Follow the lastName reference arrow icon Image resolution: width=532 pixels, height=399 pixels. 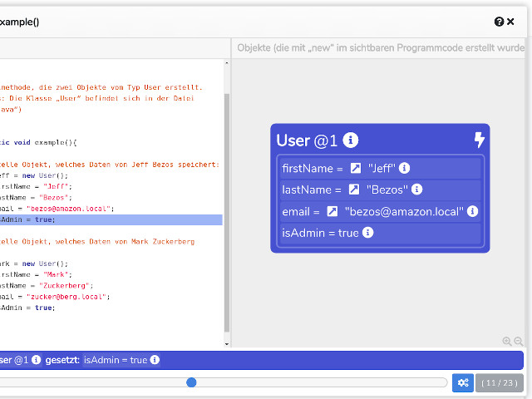coord(354,190)
